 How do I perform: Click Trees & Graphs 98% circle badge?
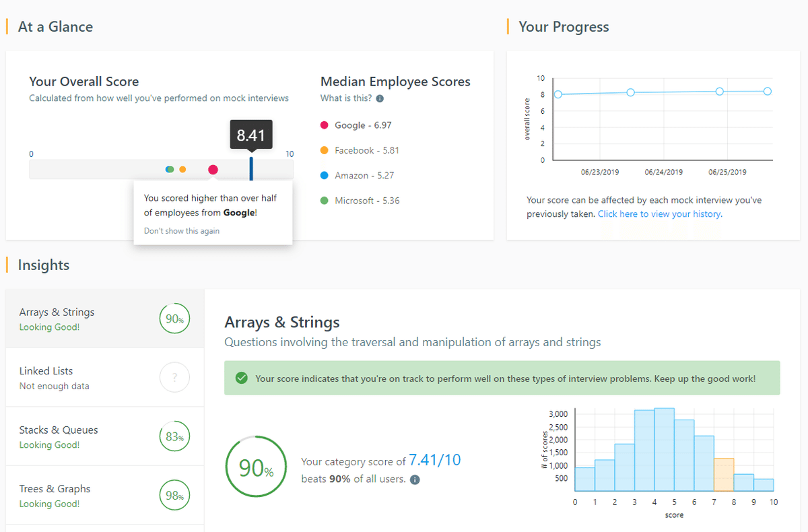coord(174,496)
